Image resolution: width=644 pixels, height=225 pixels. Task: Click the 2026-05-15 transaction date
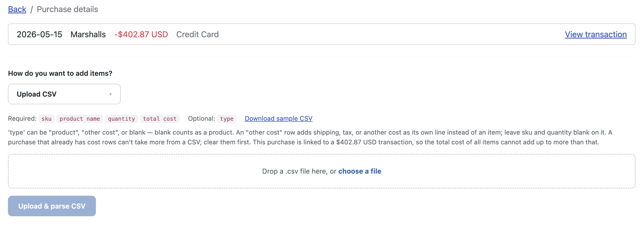click(x=39, y=34)
